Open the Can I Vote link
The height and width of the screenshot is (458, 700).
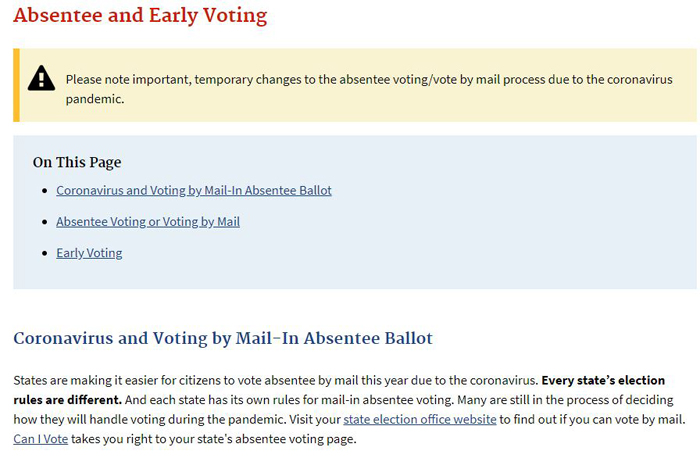(41, 439)
